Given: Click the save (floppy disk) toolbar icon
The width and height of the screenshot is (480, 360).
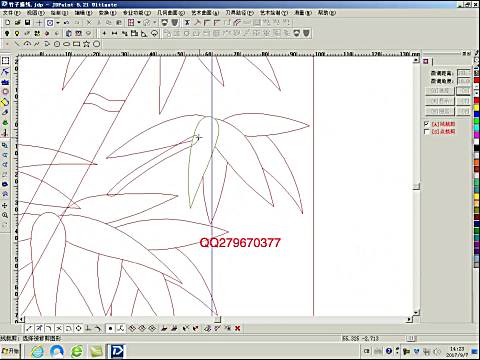Looking at the screenshot, I should pos(28,23).
